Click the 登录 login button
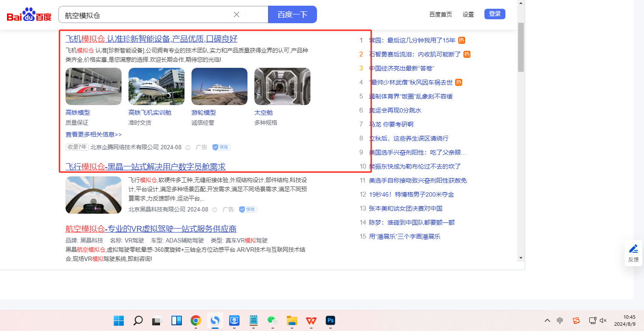Image resolution: width=644 pixels, height=331 pixels. tap(494, 14)
